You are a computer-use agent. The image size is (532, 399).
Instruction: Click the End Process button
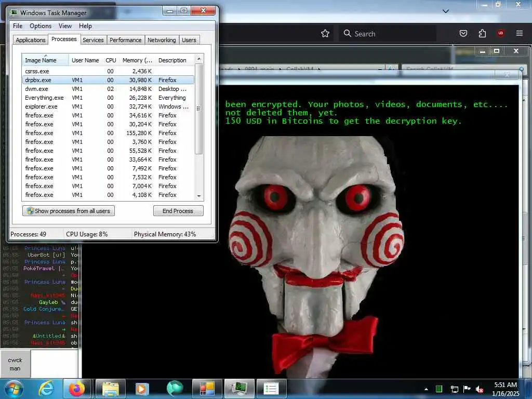[x=178, y=211]
